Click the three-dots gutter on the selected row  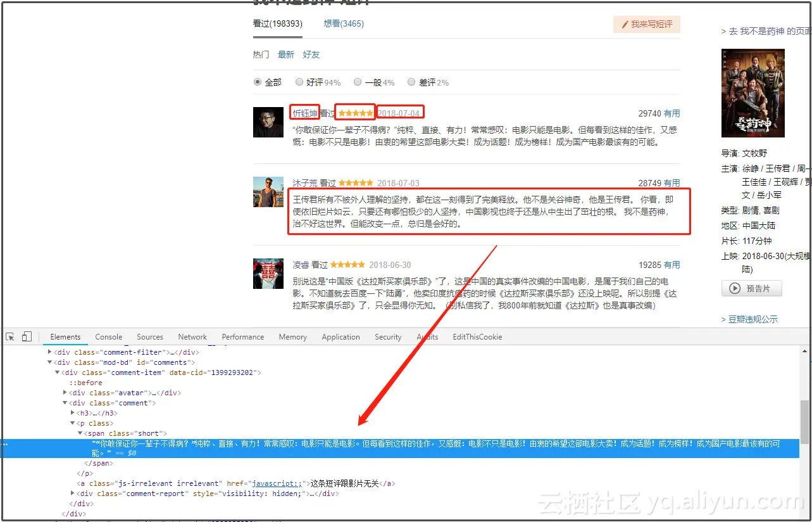tap(5, 444)
